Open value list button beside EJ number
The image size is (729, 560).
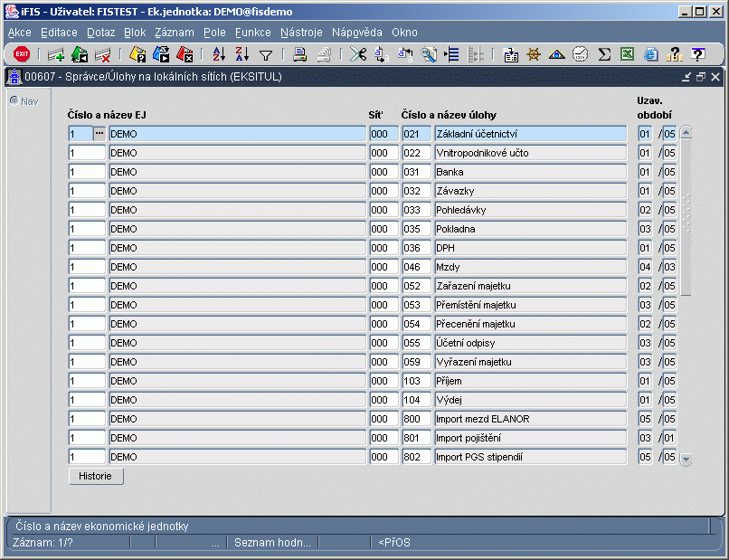coord(99,134)
